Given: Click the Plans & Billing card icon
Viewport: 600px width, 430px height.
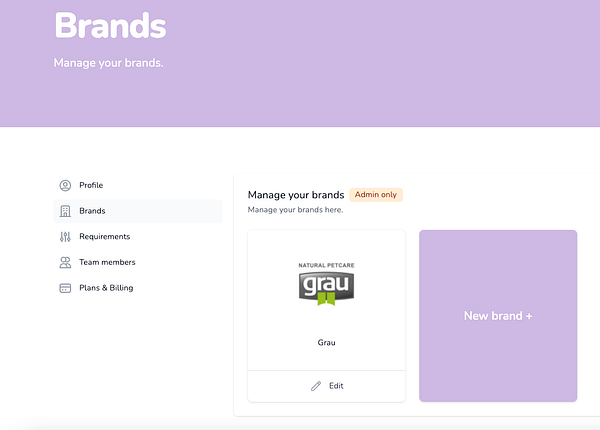Looking at the screenshot, I should pyautogui.click(x=65, y=288).
